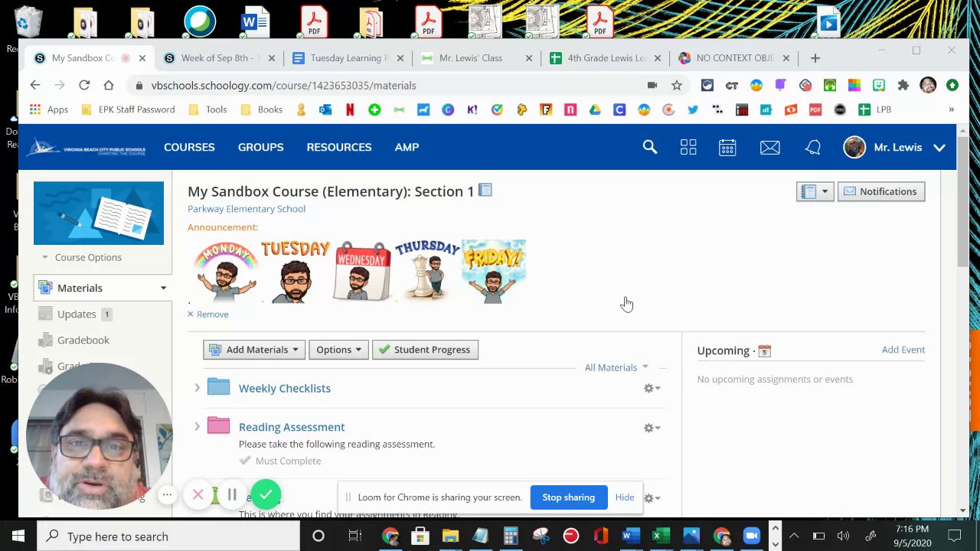This screenshot has width=980, height=551.
Task: Open Loom more options dots
Action: (167, 494)
